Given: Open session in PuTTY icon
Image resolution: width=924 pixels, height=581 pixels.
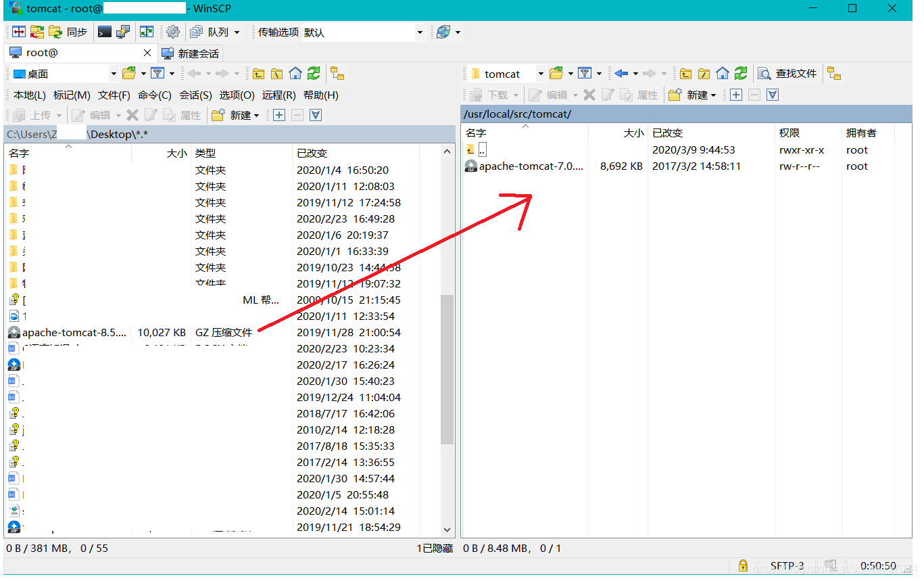Looking at the screenshot, I should point(123,32).
